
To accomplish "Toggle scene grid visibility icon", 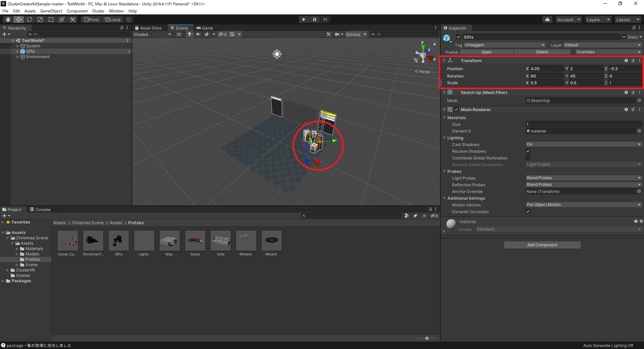I will point(232,34).
